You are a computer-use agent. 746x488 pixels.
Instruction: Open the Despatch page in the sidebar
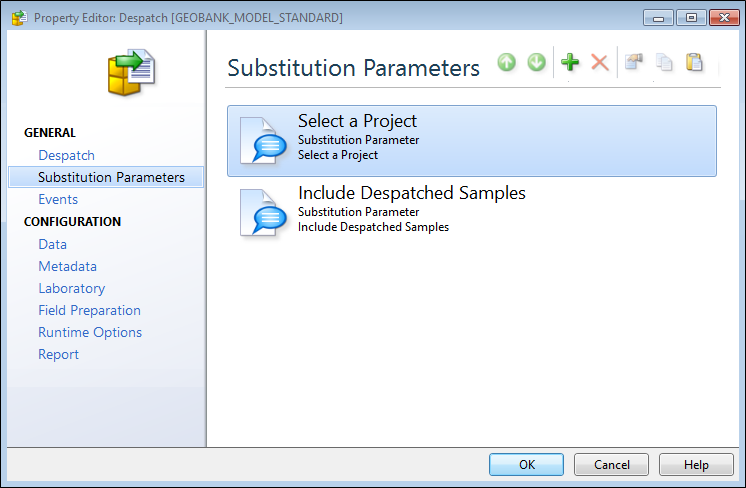point(67,156)
